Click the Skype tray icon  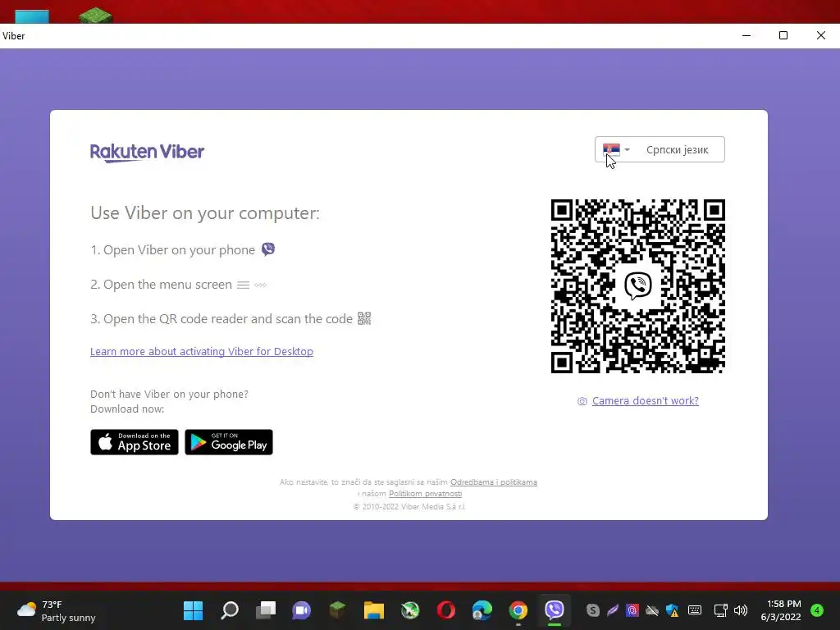[592, 610]
